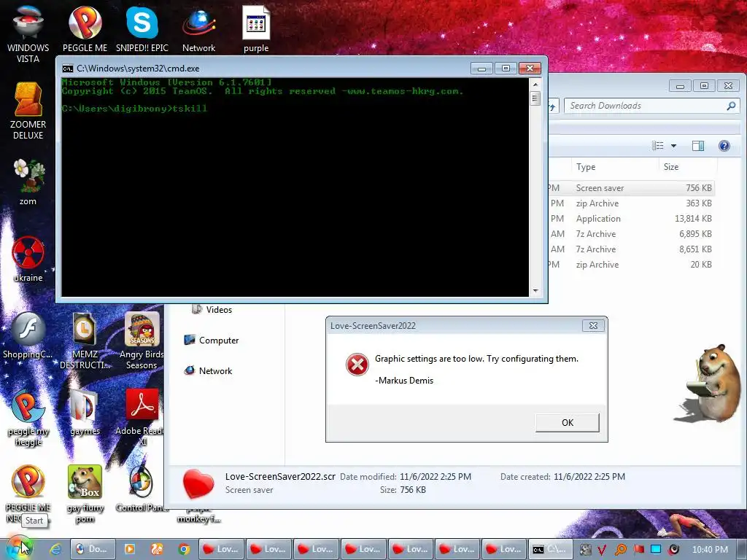Open the purple file on desktop

[x=256, y=28]
